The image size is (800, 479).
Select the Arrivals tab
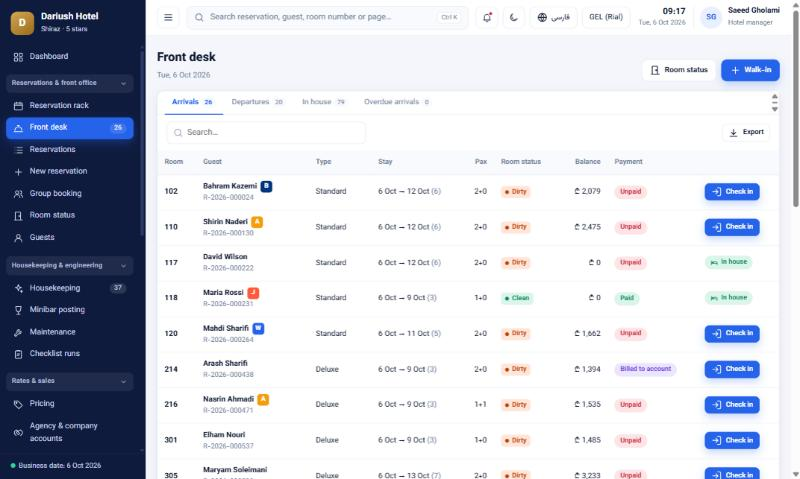point(192,102)
